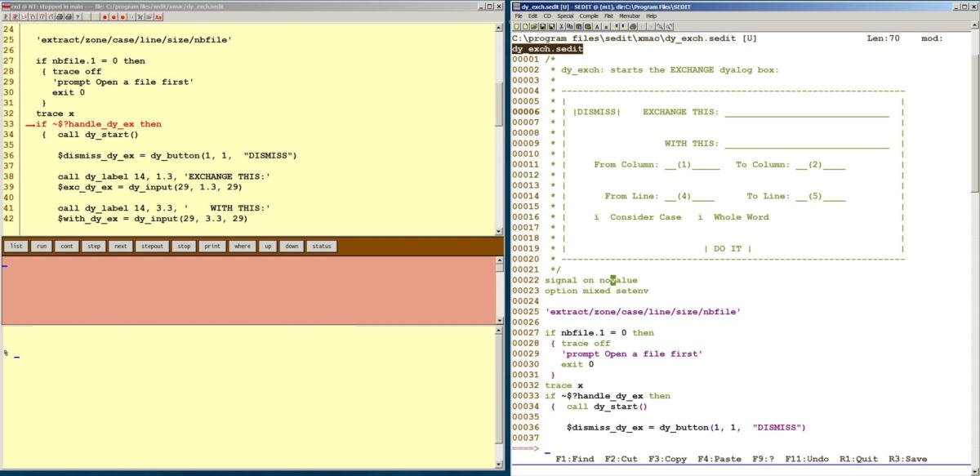Click the letter A font icon in SEDIT toolbar

pyautogui.click(x=597, y=26)
